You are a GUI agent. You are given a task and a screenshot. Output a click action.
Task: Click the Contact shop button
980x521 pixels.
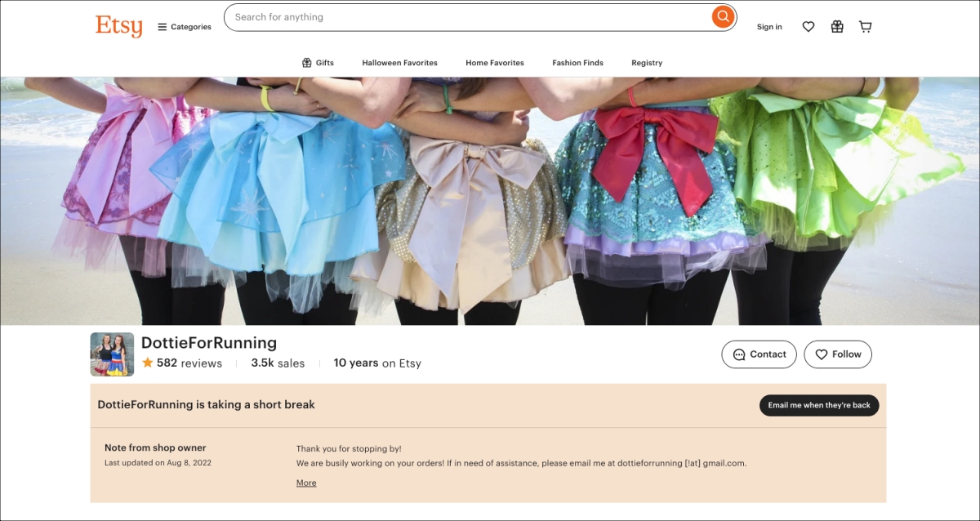click(x=759, y=354)
